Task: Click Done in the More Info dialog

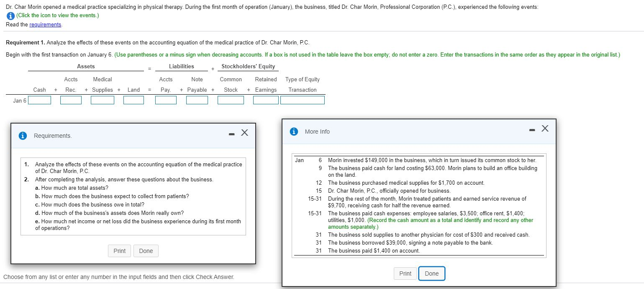Action: 432,274
